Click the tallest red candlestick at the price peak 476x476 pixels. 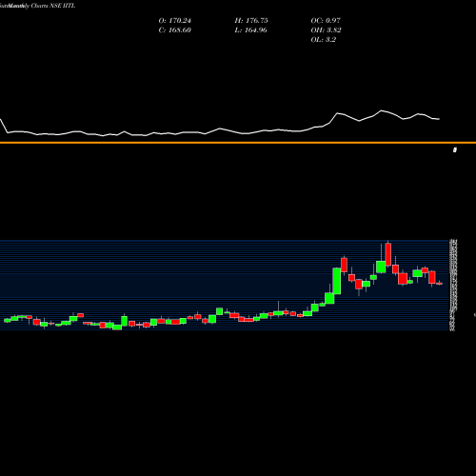pyautogui.click(x=388, y=254)
